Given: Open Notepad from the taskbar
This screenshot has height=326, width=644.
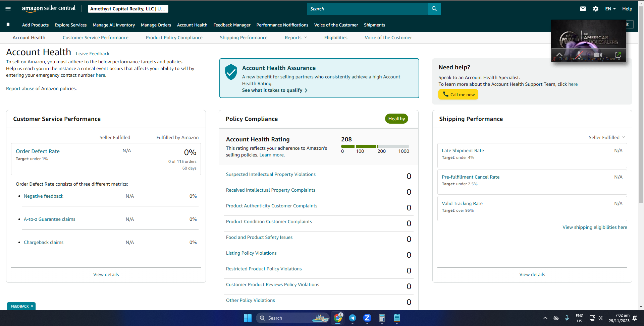Looking at the screenshot, I should point(397,318).
